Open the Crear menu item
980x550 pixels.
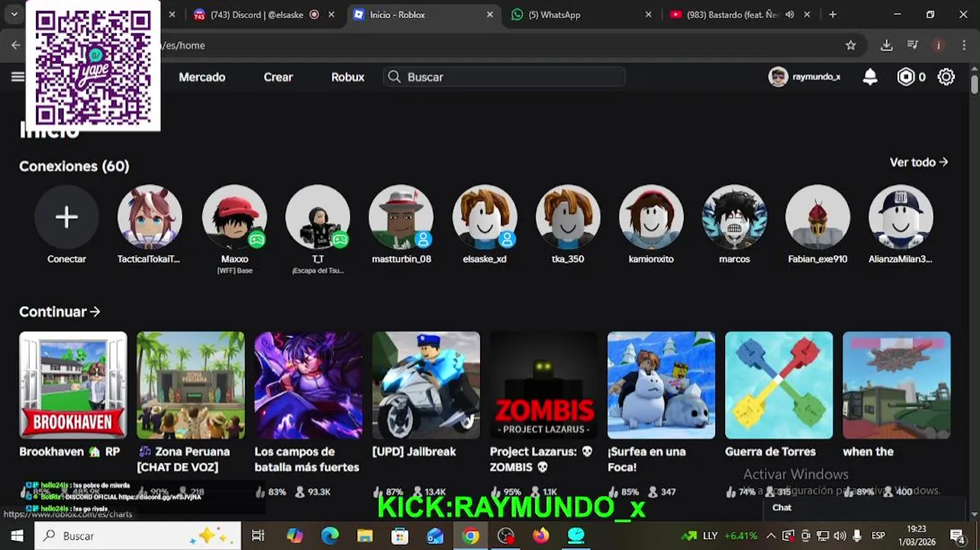tap(278, 76)
